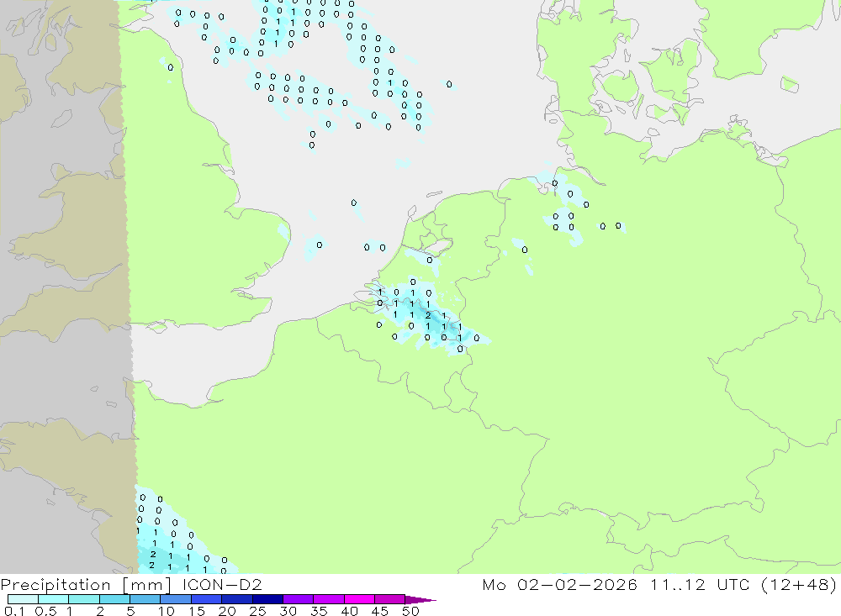Click the '10' legend scale label
Screen dimensions: 841x616
(167, 611)
